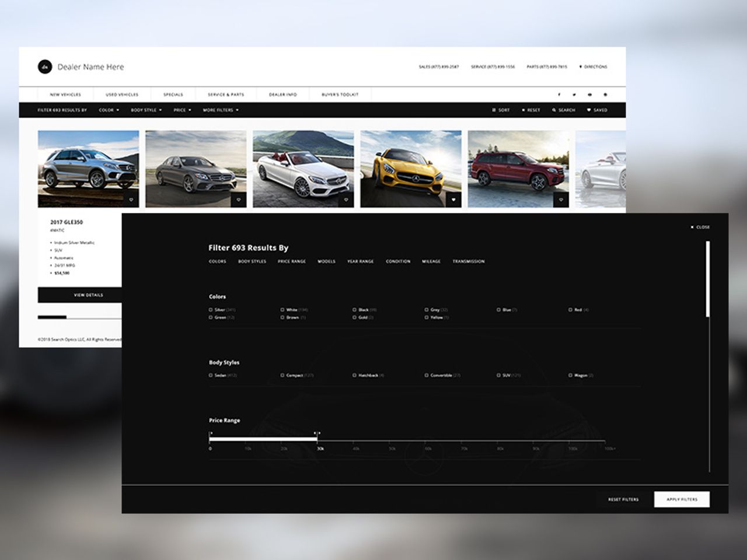This screenshot has width=747, height=560.
Task: Open the yellow sports car thumbnail
Action: point(411,169)
